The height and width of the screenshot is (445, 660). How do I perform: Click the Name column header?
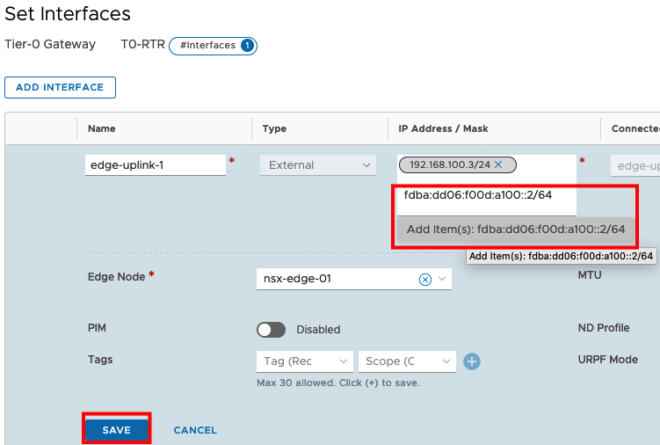click(101, 129)
